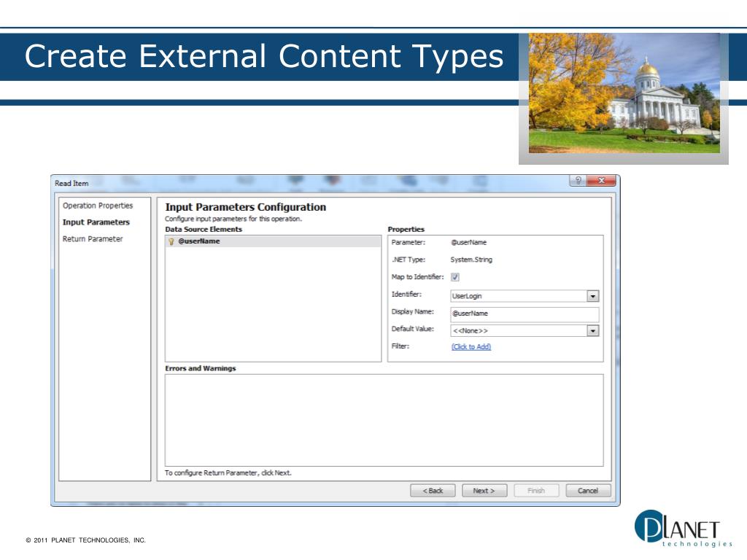
Task: Click the Finish button
Action: click(x=536, y=491)
